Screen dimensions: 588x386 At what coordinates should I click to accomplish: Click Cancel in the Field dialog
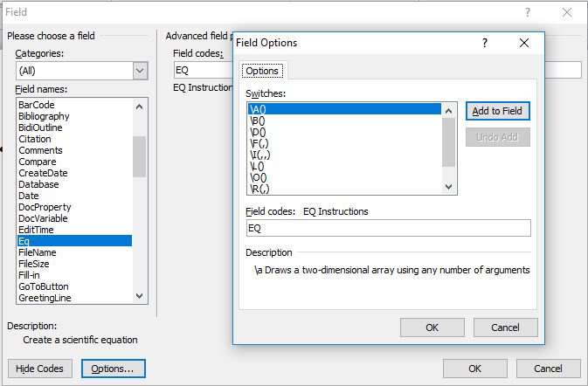[x=548, y=369]
